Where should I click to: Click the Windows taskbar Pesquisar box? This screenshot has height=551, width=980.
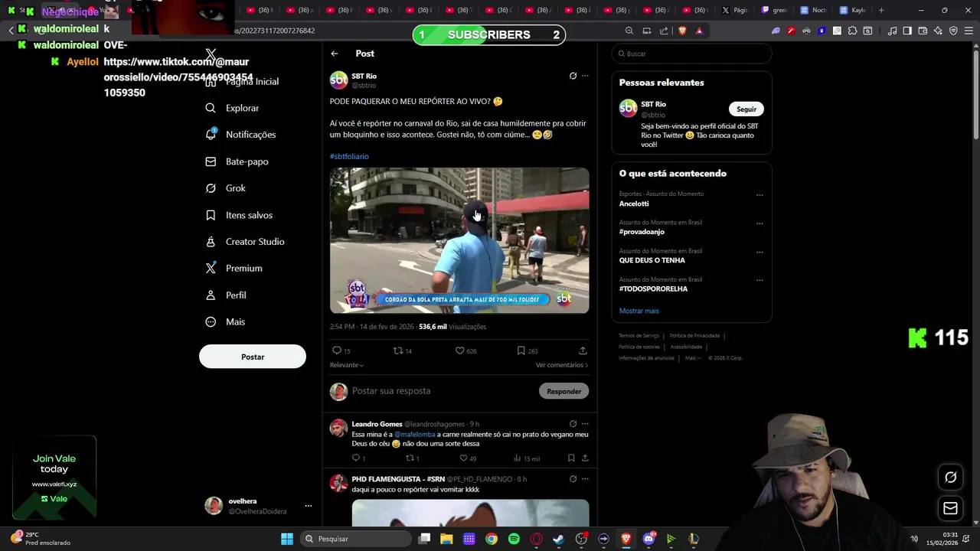(354, 539)
